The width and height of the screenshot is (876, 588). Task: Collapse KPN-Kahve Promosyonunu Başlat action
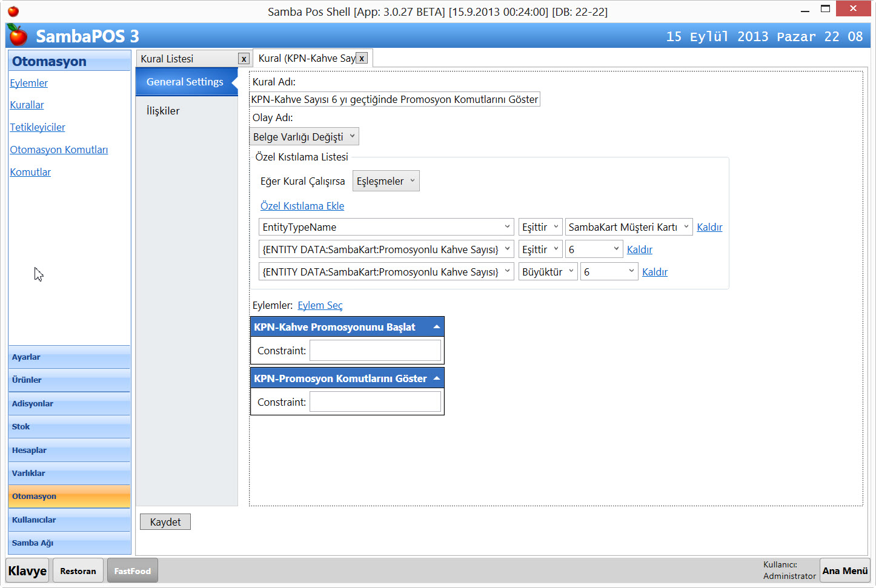(x=436, y=327)
